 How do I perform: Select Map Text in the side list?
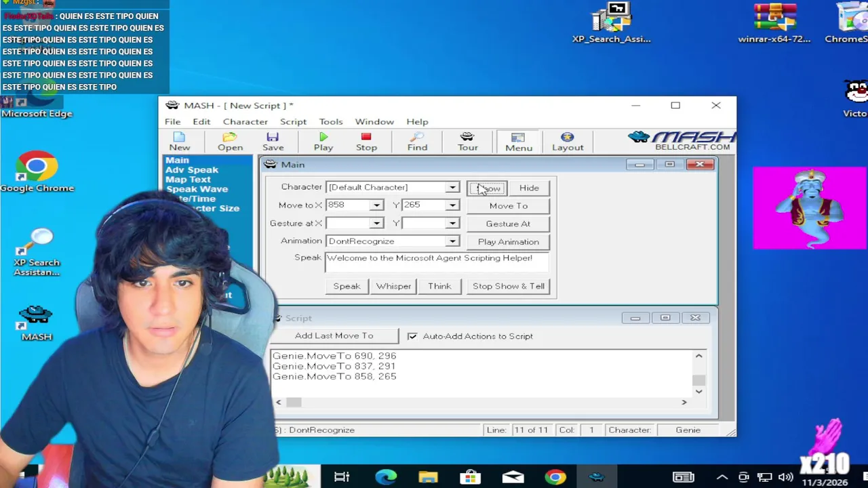188,180
